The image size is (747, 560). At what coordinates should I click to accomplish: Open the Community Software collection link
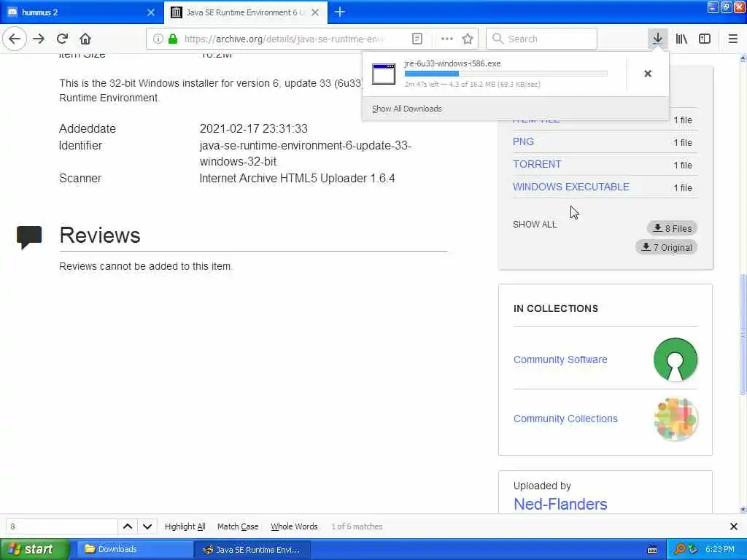560,359
